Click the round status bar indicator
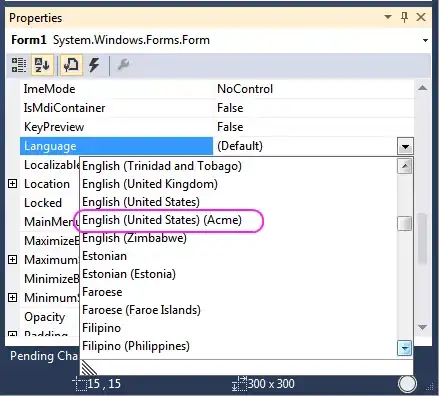The height and width of the screenshot is (396, 439). click(407, 384)
